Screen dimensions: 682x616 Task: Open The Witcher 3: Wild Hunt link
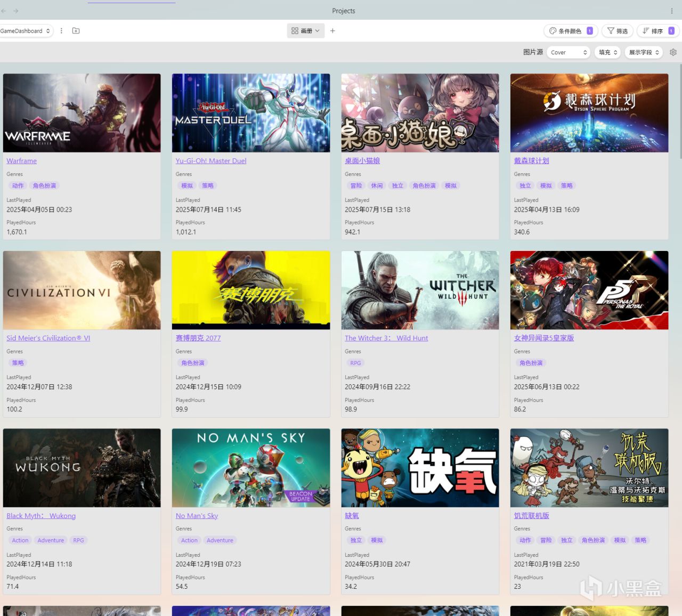386,338
